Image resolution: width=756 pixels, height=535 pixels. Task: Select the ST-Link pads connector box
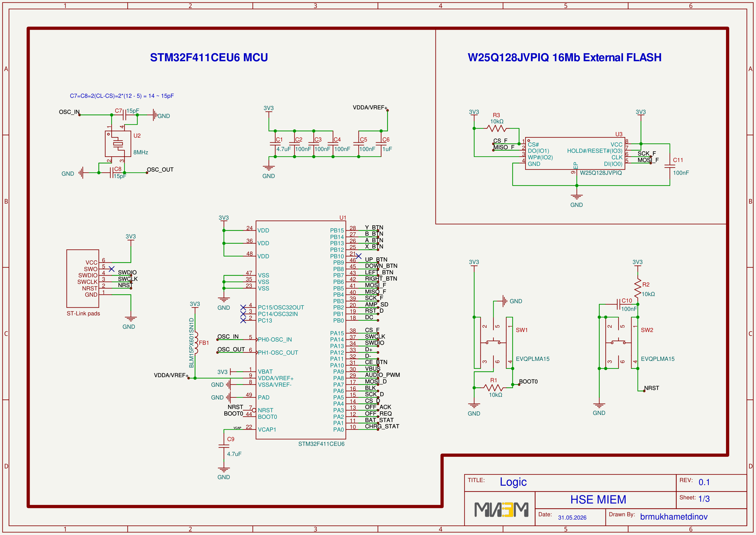point(83,278)
